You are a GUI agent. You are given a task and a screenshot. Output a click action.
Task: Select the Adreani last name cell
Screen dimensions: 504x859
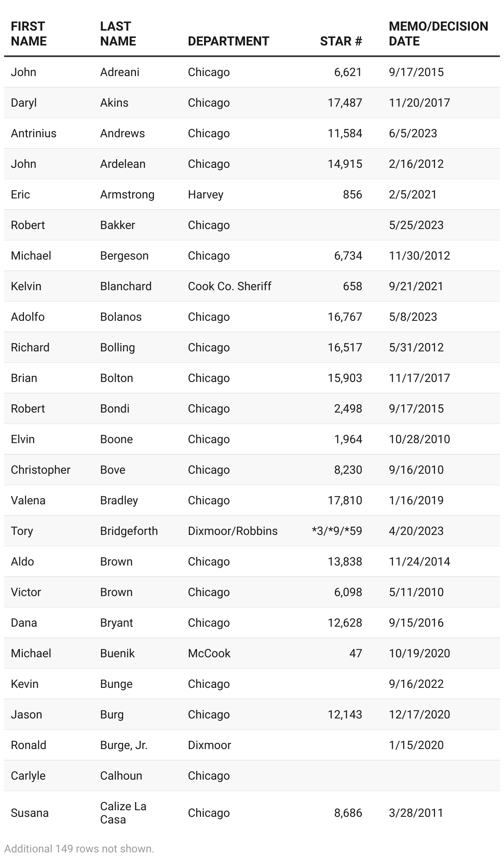(x=119, y=72)
